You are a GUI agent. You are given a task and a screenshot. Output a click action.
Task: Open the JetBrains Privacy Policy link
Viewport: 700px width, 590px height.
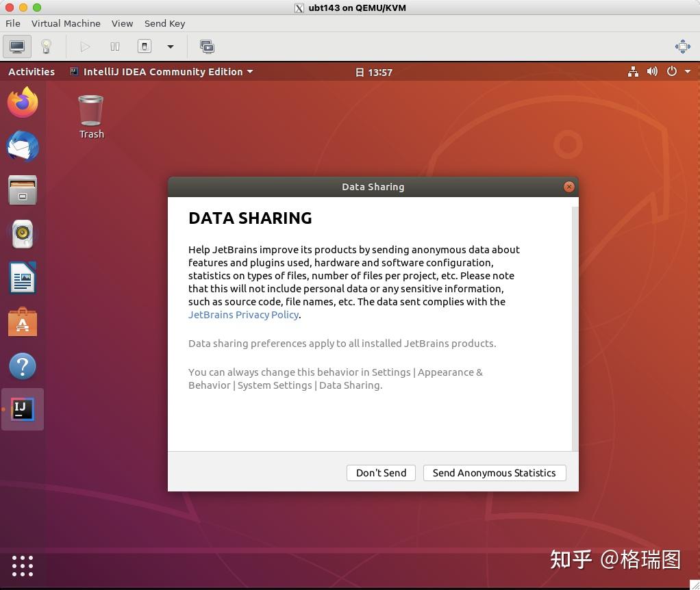click(243, 314)
